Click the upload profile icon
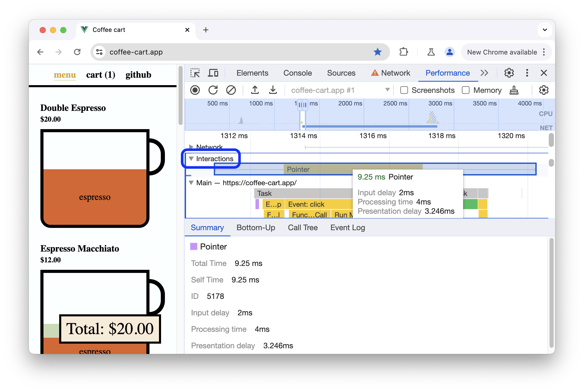Image resolution: width=584 pixels, height=392 pixels. point(255,90)
